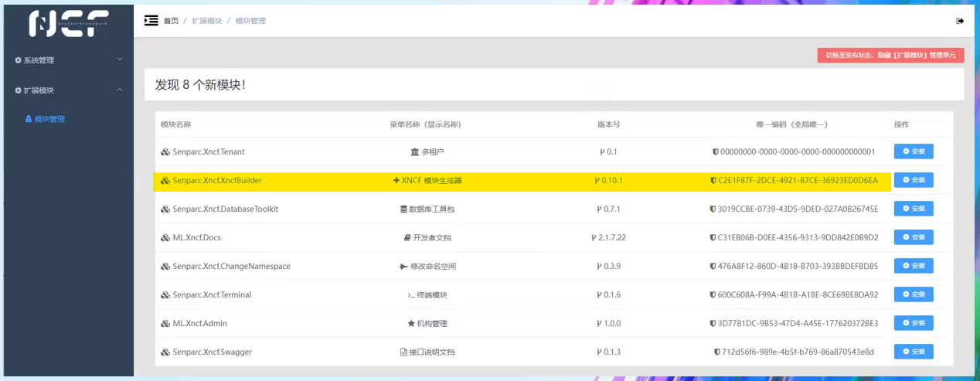Click gear icon beside 系统管理

[19, 60]
